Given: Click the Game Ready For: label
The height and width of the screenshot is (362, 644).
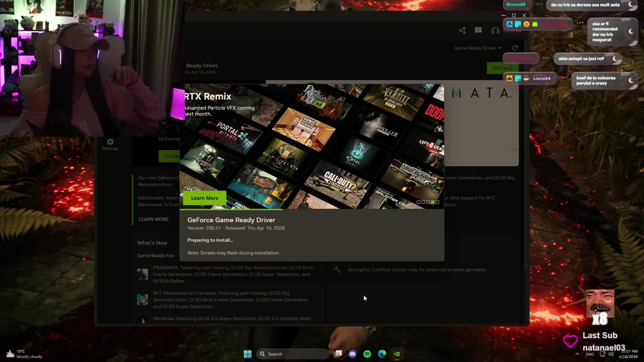Looking at the screenshot, I should click(156, 255).
